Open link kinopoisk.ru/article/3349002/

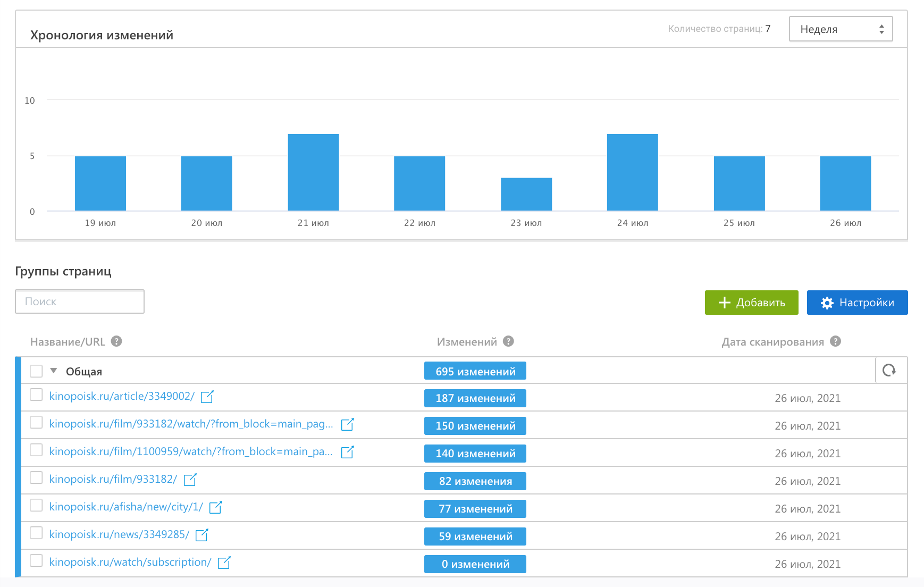point(122,396)
